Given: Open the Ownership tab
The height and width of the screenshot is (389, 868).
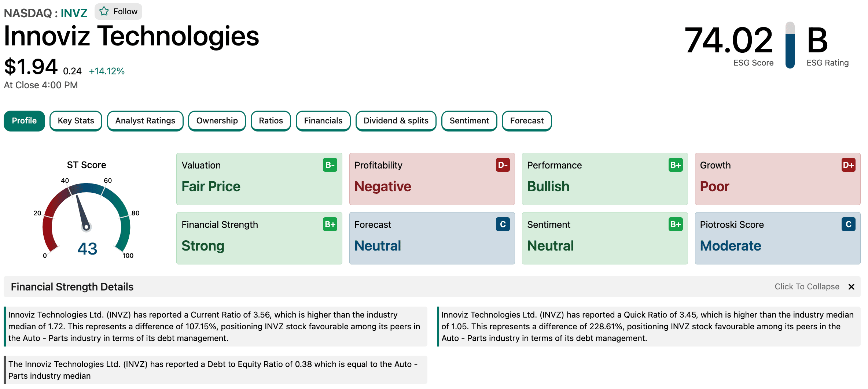Looking at the screenshot, I should click(x=217, y=121).
